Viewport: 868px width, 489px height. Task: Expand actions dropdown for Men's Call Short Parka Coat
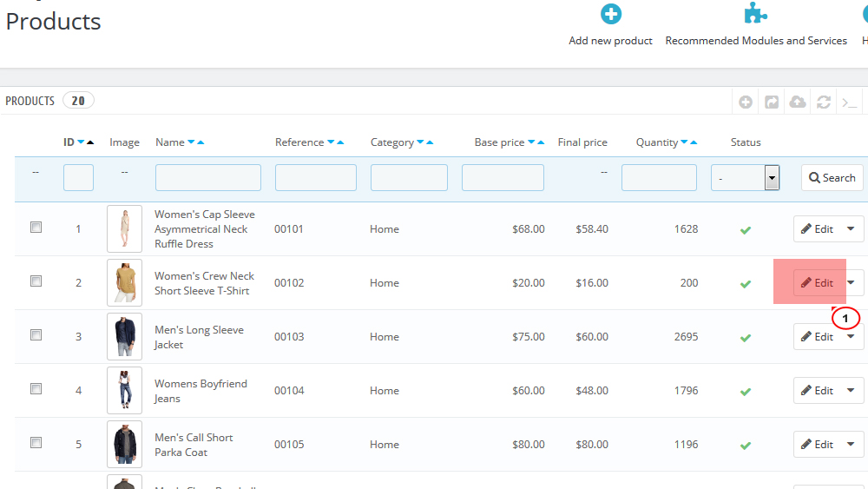click(851, 444)
